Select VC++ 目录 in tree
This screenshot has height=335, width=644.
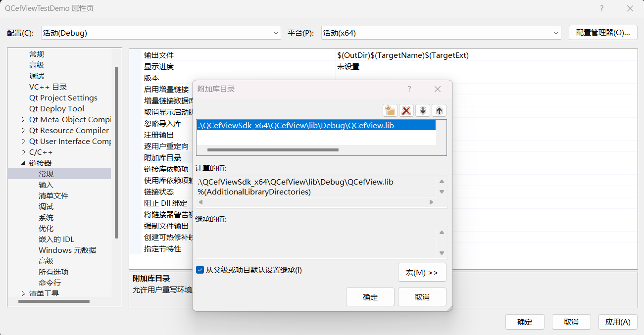pyautogui.click(x=48, y=87)
